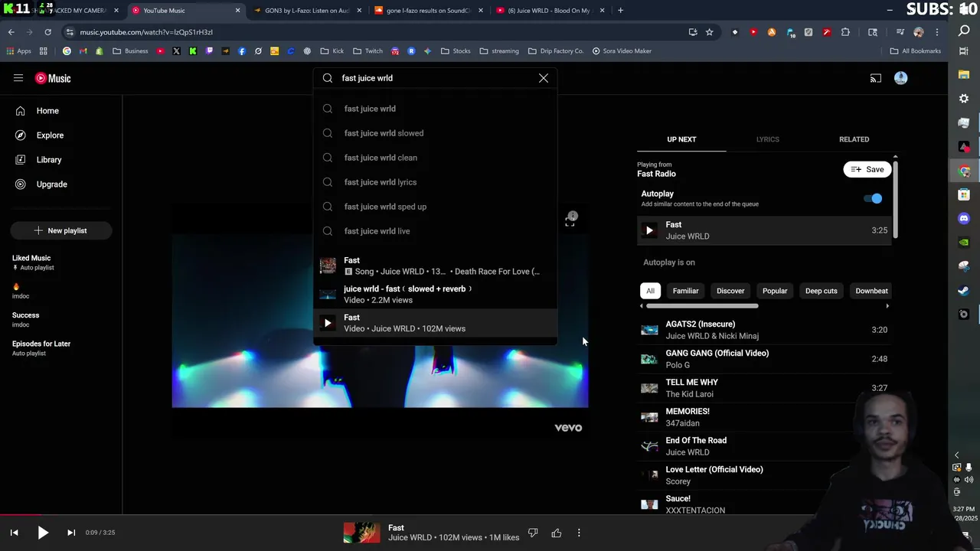Like the current song Fast

557,533
